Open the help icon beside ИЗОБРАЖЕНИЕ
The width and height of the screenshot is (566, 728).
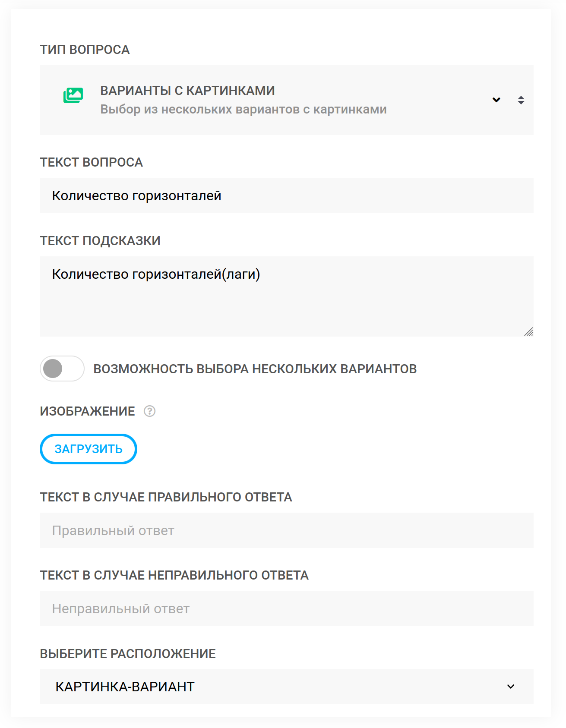150,411
